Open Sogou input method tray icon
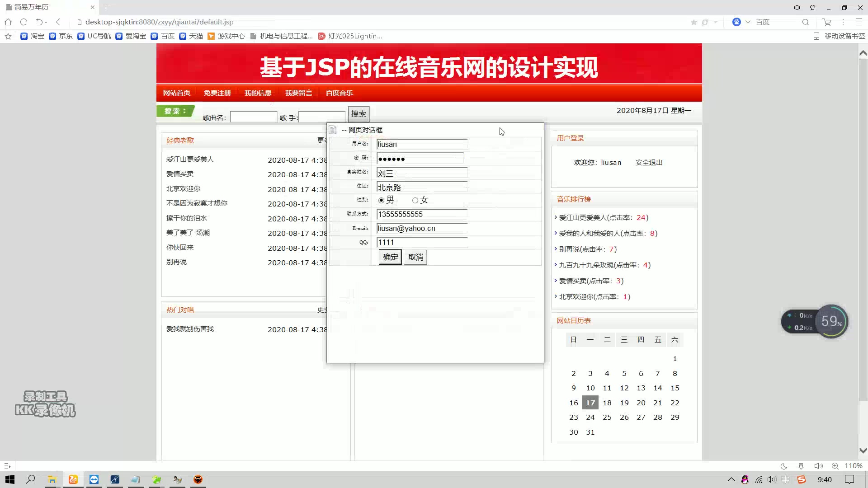Viewport: 868px width, 488px height. coord(802,479)
